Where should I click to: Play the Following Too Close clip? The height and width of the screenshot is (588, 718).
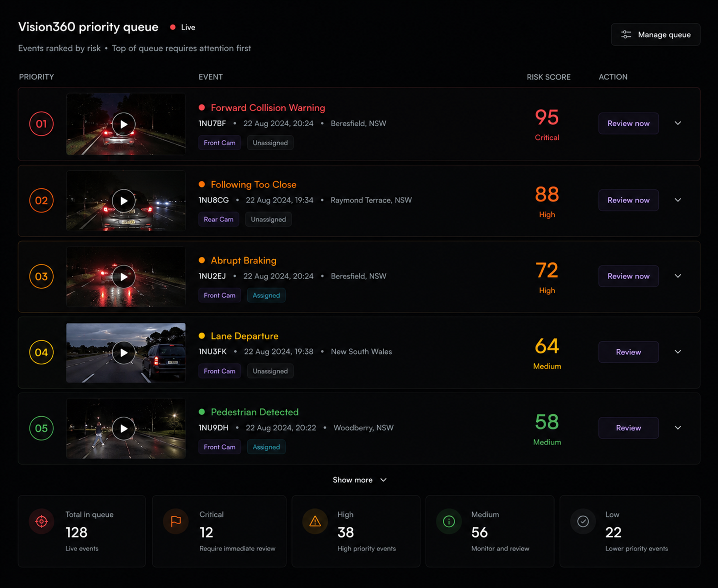(124, 201)
